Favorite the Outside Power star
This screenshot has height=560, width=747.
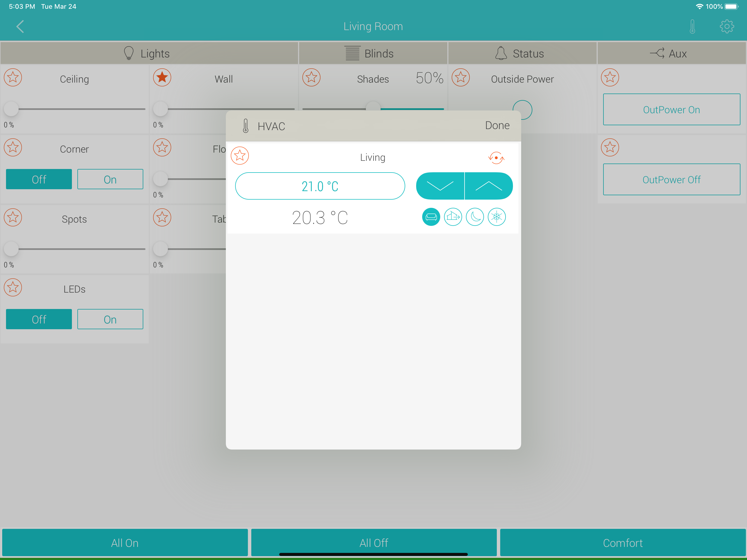461,77
